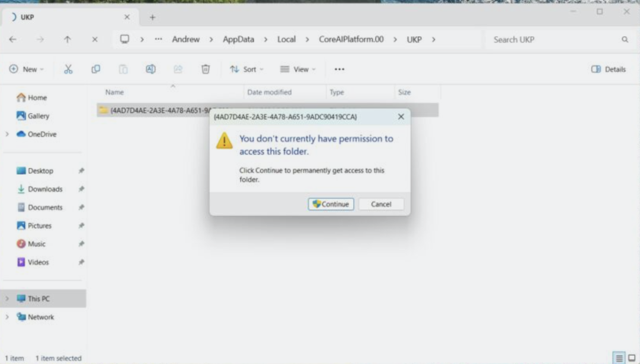Toggle the Details pane
The image size is (640, 364).
point(608,69)
